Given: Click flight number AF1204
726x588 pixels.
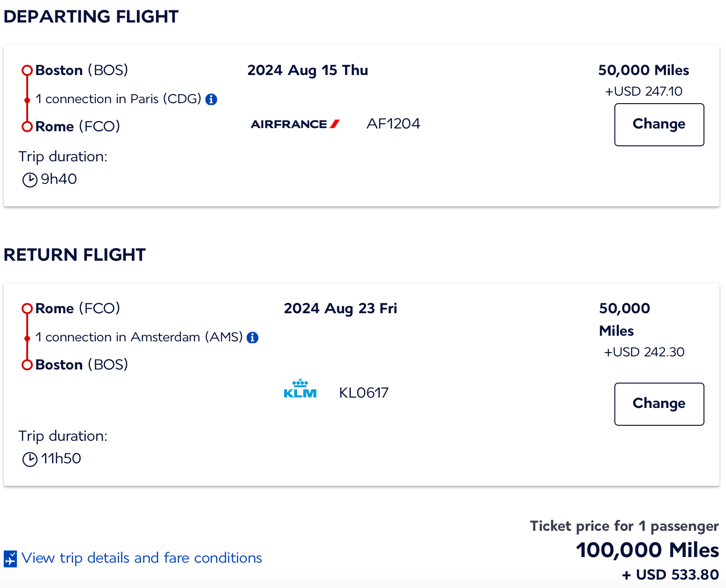Looking at the screenshot, I should click(393, 124).
